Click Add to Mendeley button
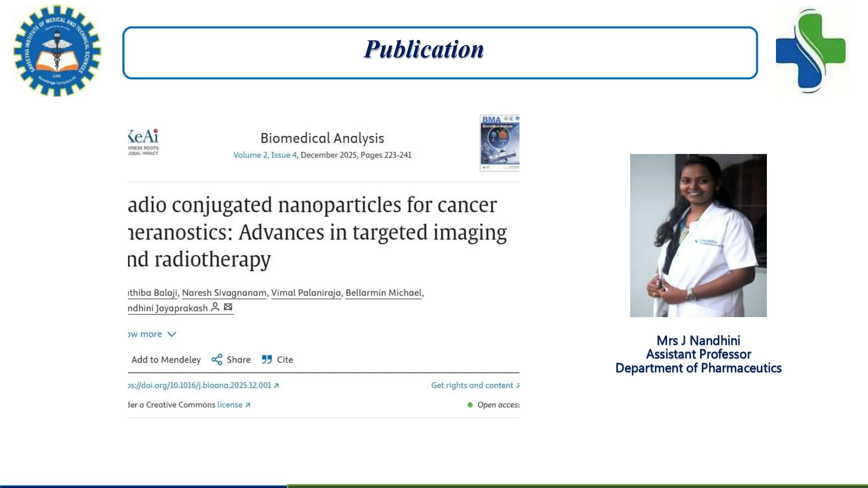 (x=166, y=360)
